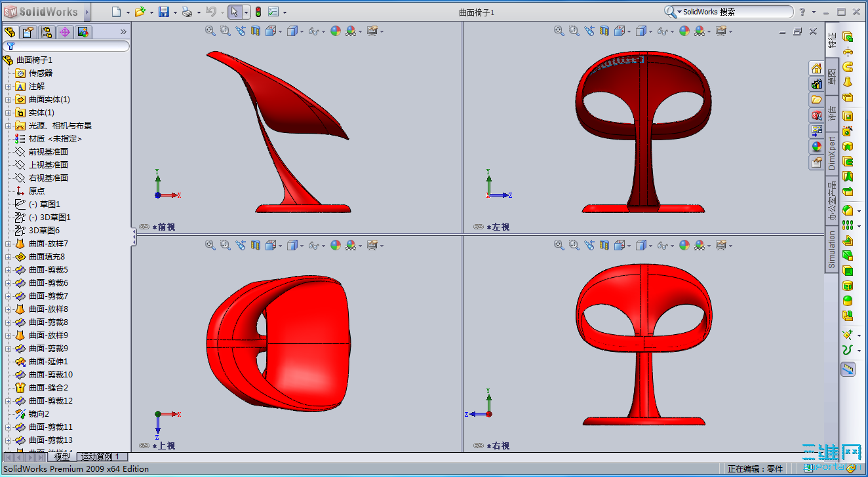Expand the 注解 tree node
The width and height of the screenshot is (868, 477).
[x=9, y=86]
